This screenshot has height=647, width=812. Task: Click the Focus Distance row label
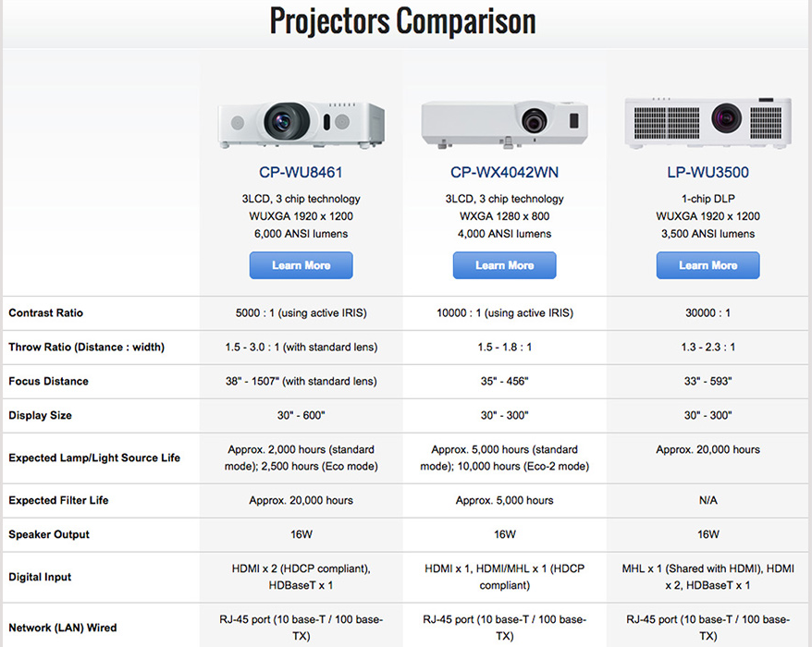[48, 381]
